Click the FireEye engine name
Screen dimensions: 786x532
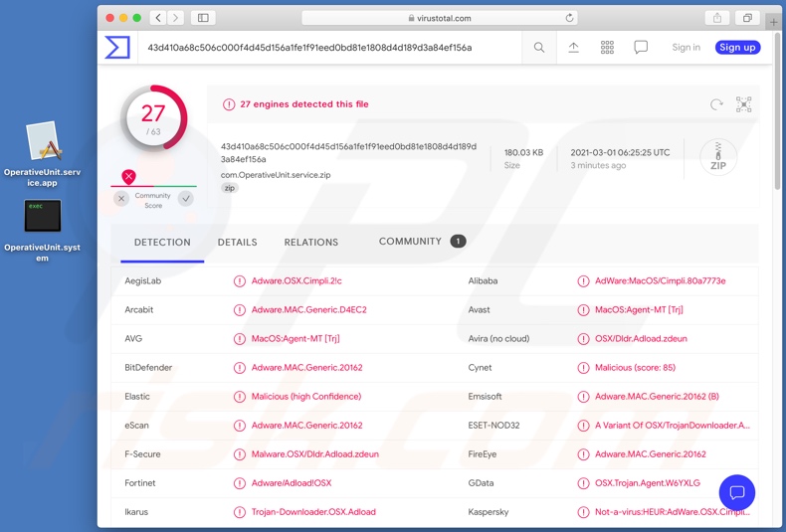click(x=482, y=454)
